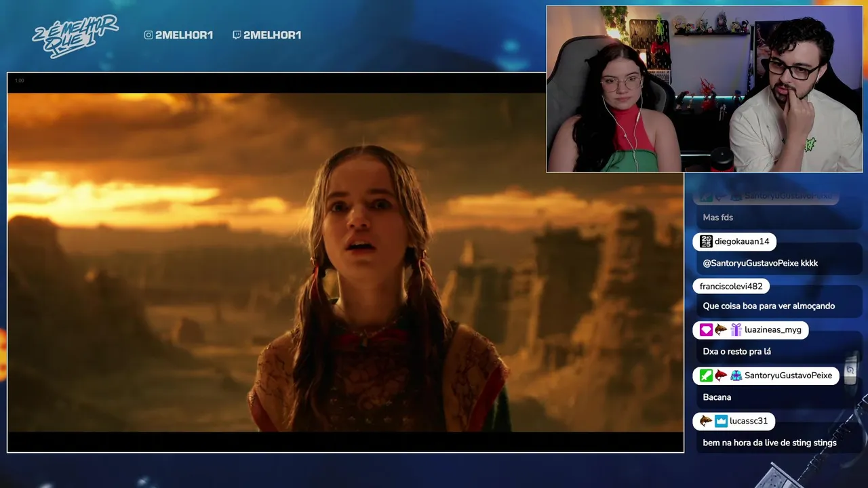Click the message "Que coisa boa para ver almoçando"
Screen dimensions: 868x488
(768, 306)
